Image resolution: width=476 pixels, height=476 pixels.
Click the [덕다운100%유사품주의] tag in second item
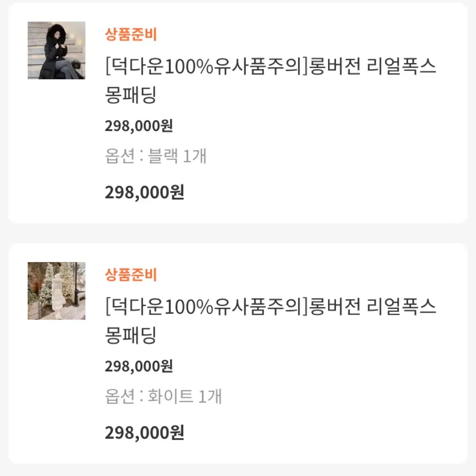tap(207, 307)
